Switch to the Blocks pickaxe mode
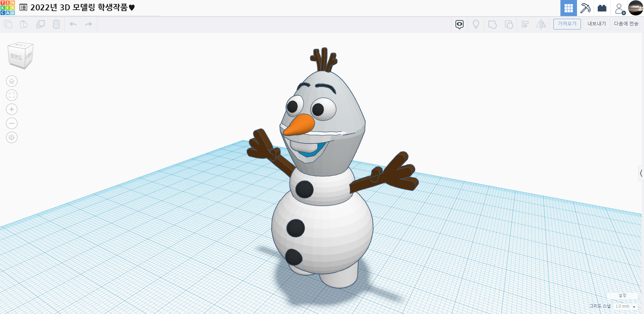Screen dimensions: 644x314 point(585,8)
